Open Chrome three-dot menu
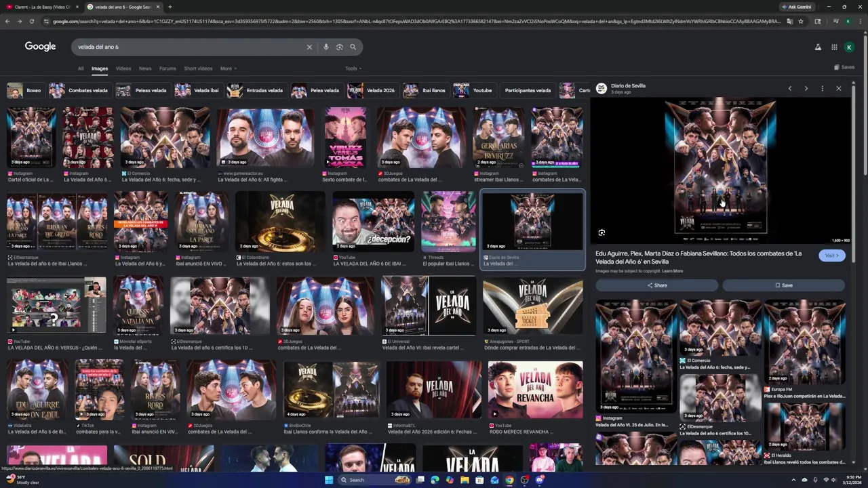The width and height of the screenshot is (868, 488). (x=860, y=21)
